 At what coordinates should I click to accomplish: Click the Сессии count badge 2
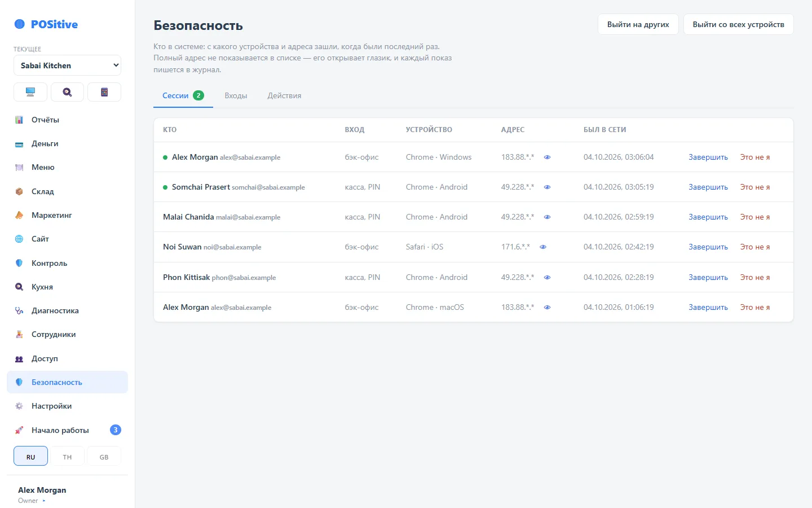coord(198,95)
